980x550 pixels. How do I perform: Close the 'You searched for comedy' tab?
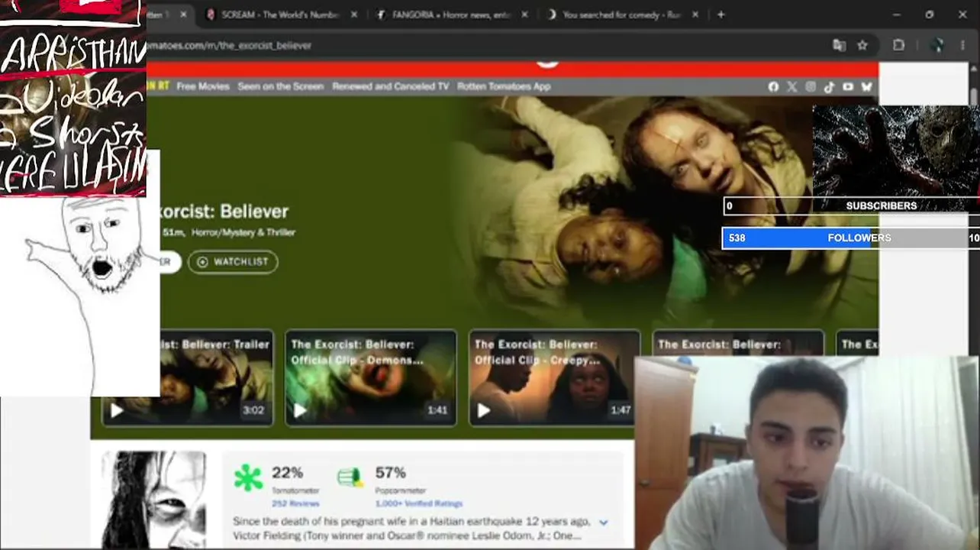click(x=695, y=15)
